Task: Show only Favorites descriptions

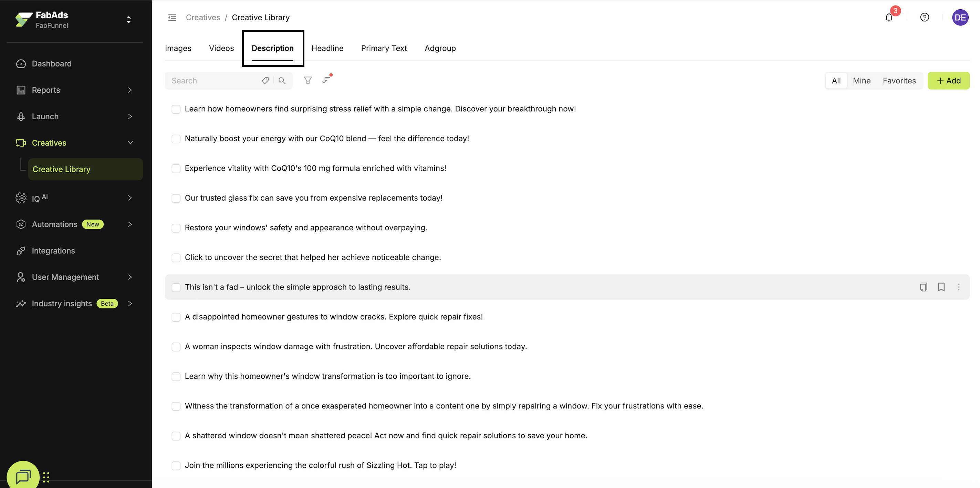Action: click(899, 81)
